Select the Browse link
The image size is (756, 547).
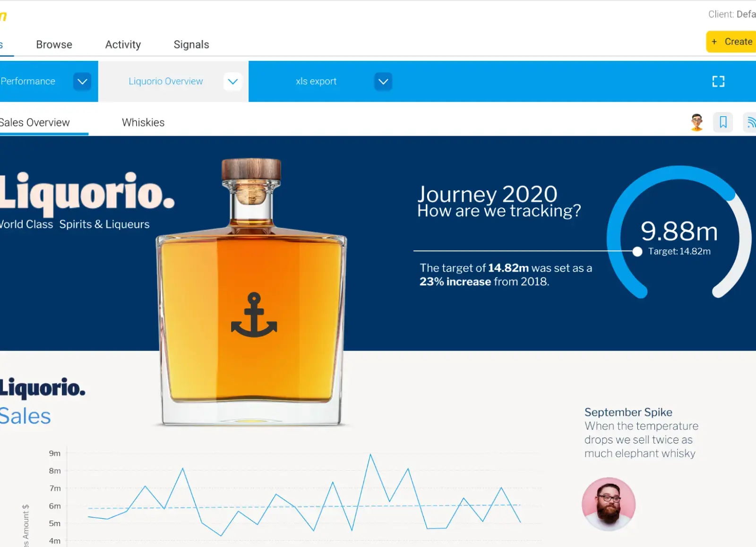point(54,44)
